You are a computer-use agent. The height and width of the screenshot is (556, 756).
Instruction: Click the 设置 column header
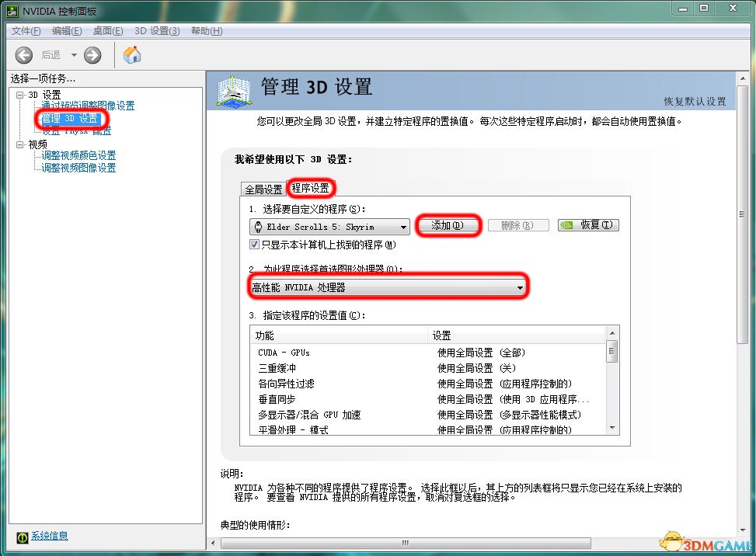click(517, 335)
